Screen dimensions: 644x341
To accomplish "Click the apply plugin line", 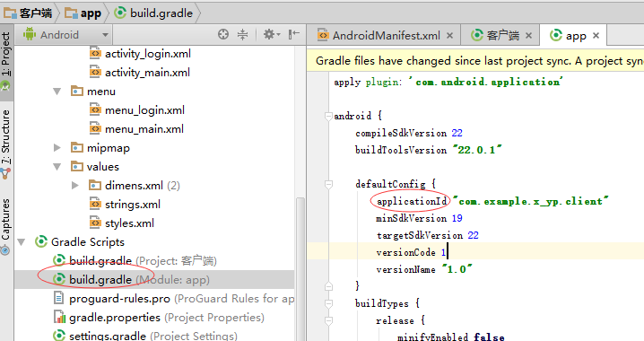I will click(448, 83).
